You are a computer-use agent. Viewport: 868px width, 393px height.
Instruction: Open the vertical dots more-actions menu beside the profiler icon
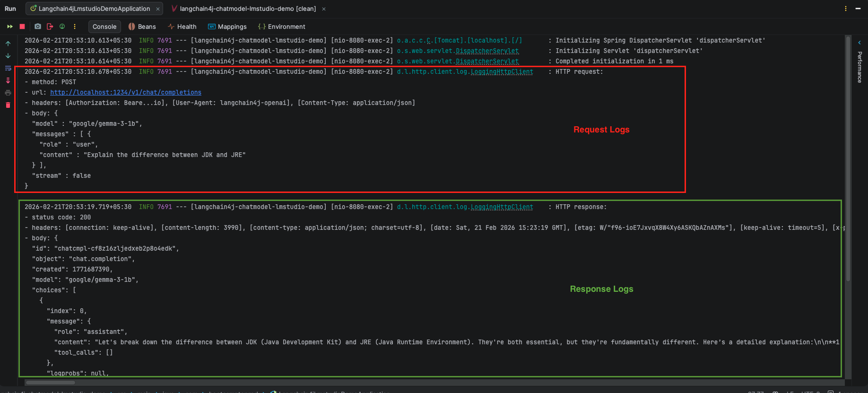pyautogui.click(x=75, y=26)
